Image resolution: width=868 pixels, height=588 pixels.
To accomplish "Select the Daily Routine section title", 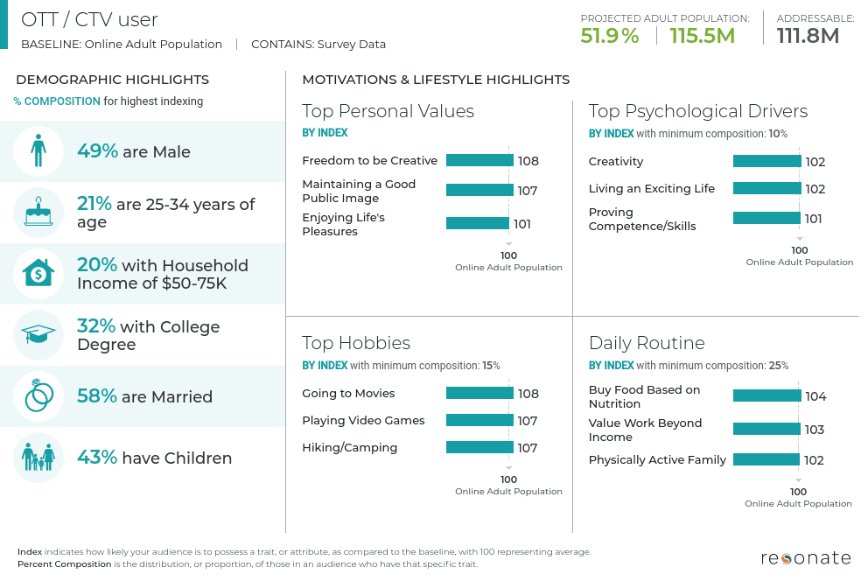I will pyautogui.click(x=647, y=343).
